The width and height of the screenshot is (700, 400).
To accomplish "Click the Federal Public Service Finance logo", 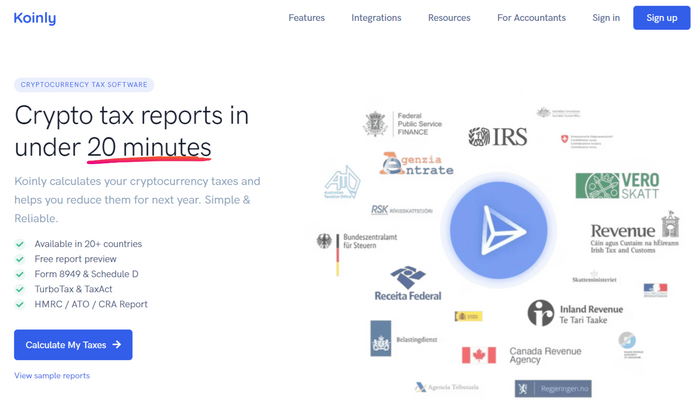I will click(402, 124).
